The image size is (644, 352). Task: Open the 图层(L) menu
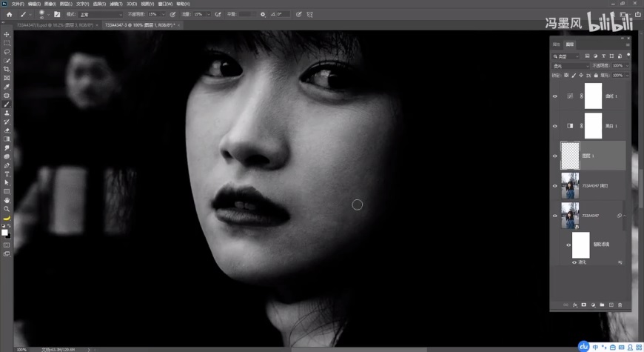click(66, 4)
